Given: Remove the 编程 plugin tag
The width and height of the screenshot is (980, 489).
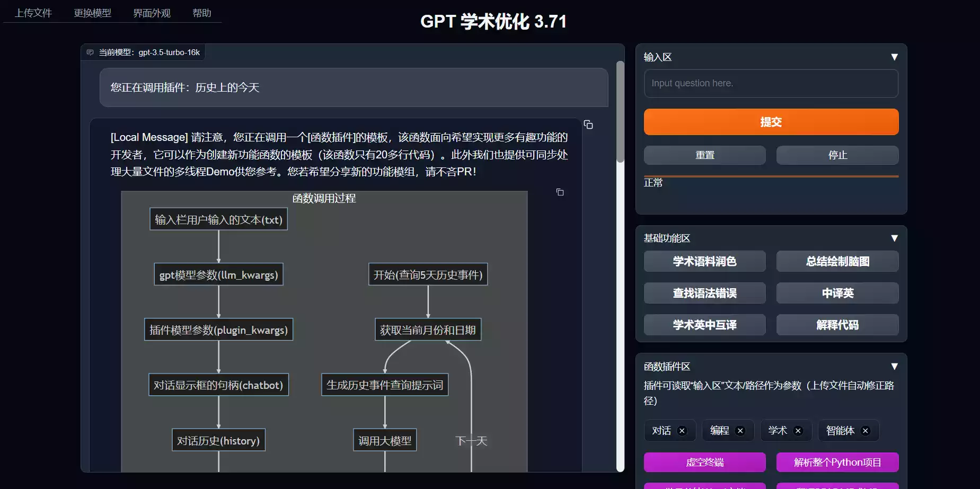Looking at the screenshot, I should click(741, 431).
